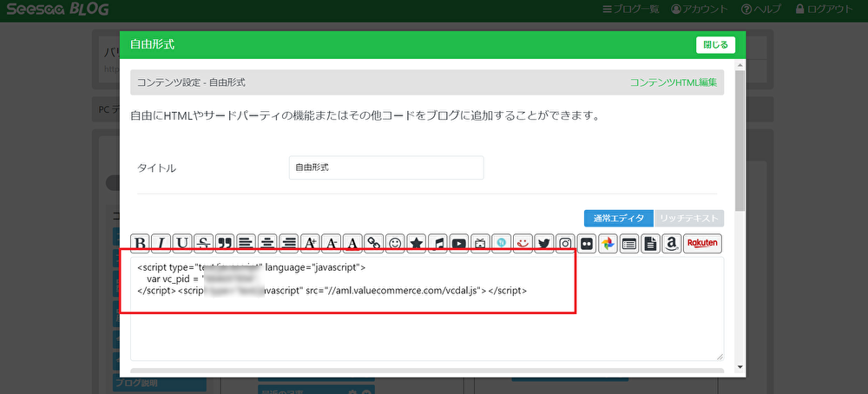Open ブログ一覧 in header
The image size is (868, 394).
(630, 10)
